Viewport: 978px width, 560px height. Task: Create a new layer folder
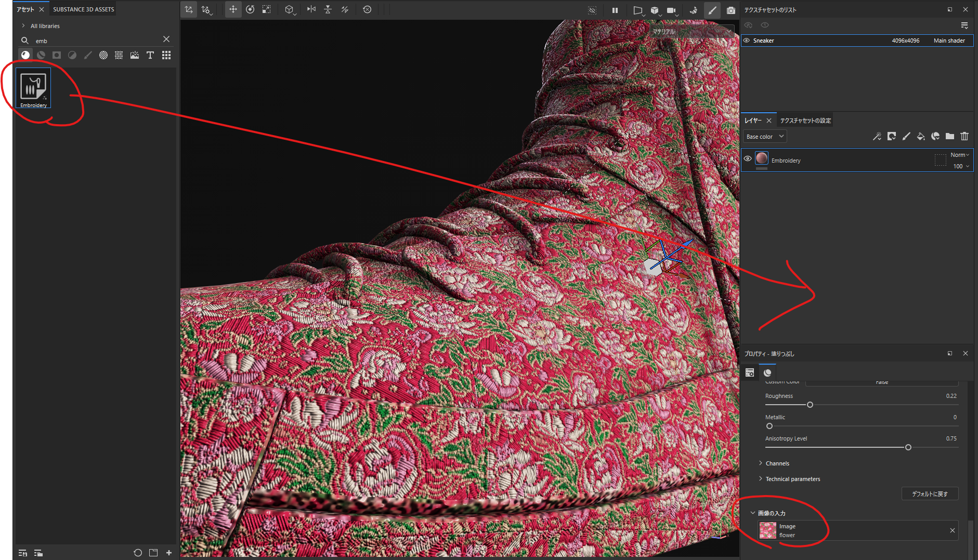point(950,136)
